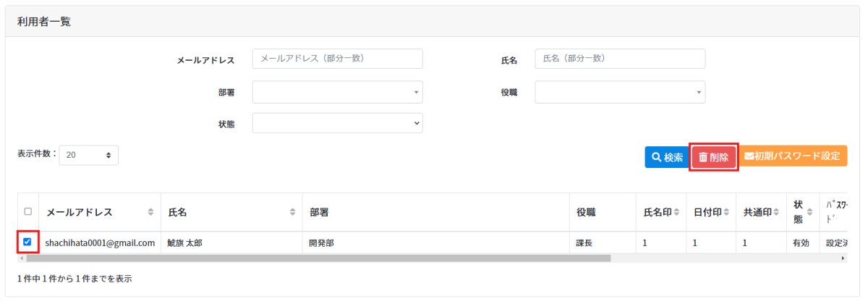Screen dimensions: 868x304
Task: Toggle the select-all header checkbox
Action: coord(27,212)
